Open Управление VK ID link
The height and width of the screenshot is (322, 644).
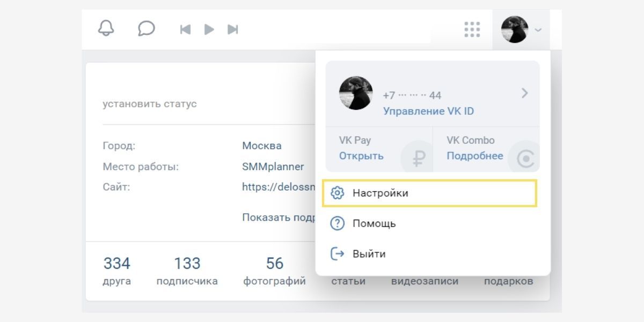pos(428,111)
